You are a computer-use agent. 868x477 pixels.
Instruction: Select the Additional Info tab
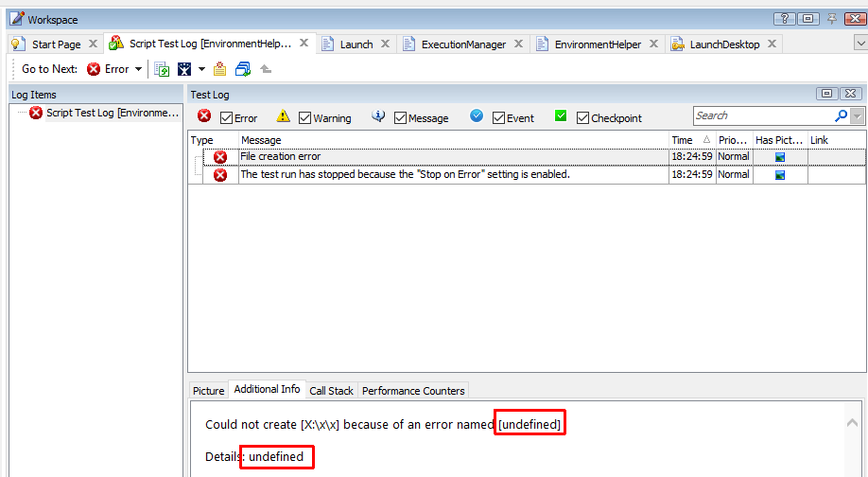coord(267,390)
